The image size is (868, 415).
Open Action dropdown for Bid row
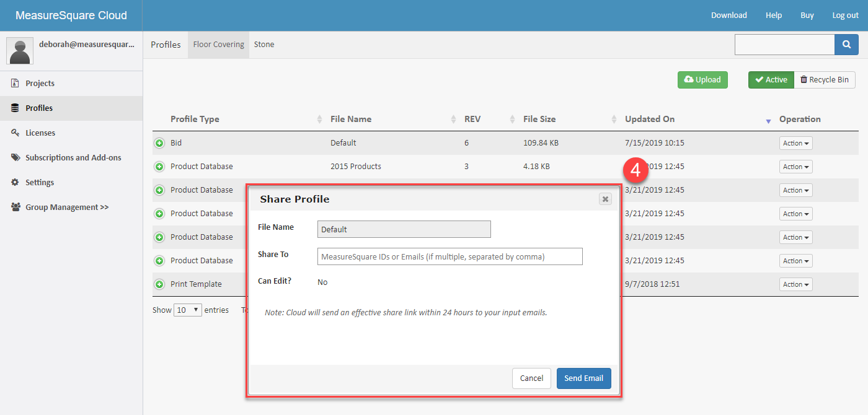point(796,143)
